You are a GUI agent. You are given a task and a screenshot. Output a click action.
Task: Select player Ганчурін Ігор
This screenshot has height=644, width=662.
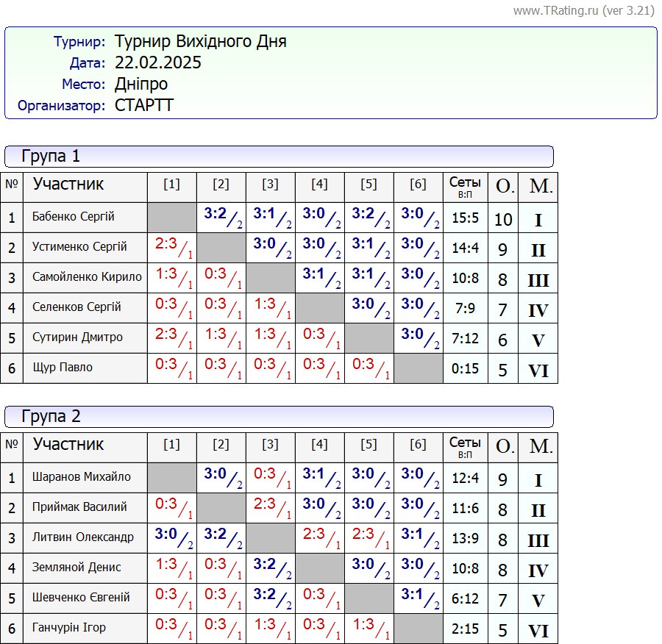click(69, 628)
